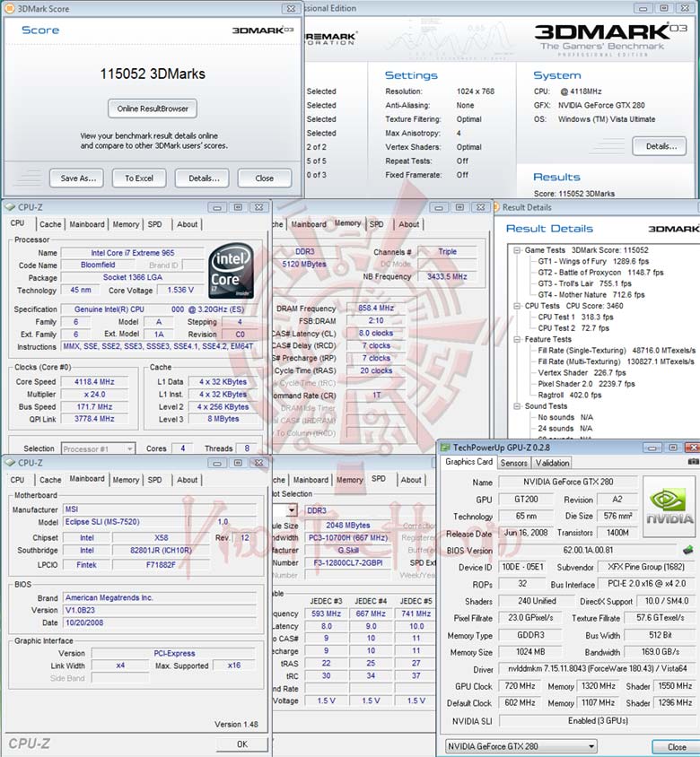Select the 'Fill Rate (Single-Texturing)' row
The width and height of the screenshot is (700, 757).
[617, 350]
